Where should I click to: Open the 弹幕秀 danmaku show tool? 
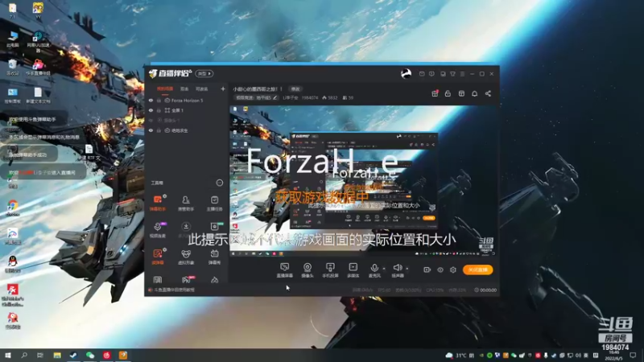pos(214,256)
